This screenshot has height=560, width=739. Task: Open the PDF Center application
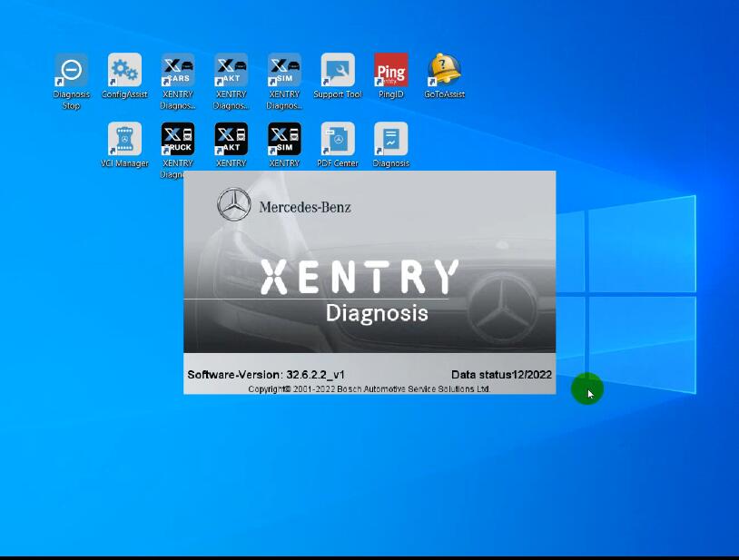(x=337, y=138)
